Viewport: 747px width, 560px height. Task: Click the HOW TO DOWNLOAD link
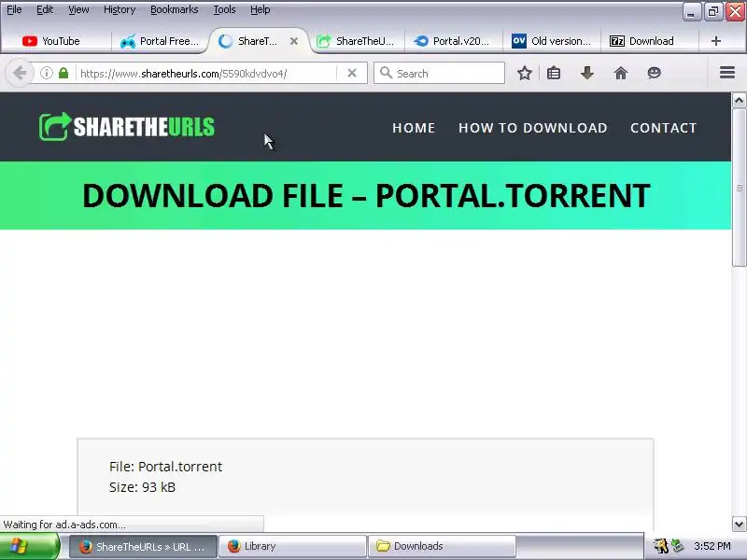pyautogui.click(x=532, y=128)
